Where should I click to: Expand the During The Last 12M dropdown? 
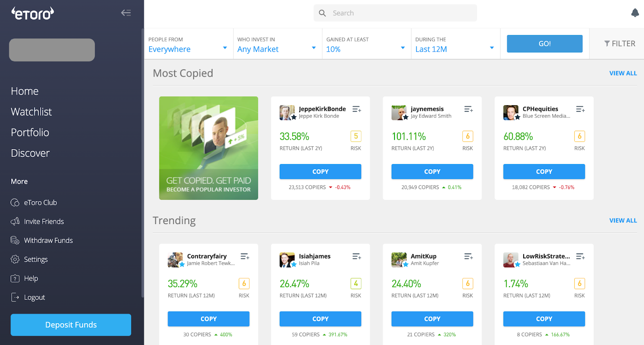tap(455, 44)
